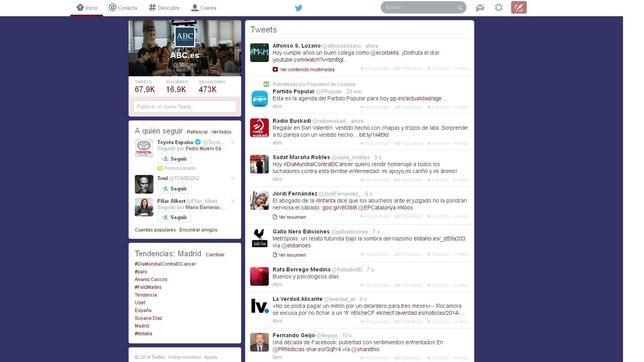
Task: Follow Pilar Albert with Seguir button
Action: (174, 217)
